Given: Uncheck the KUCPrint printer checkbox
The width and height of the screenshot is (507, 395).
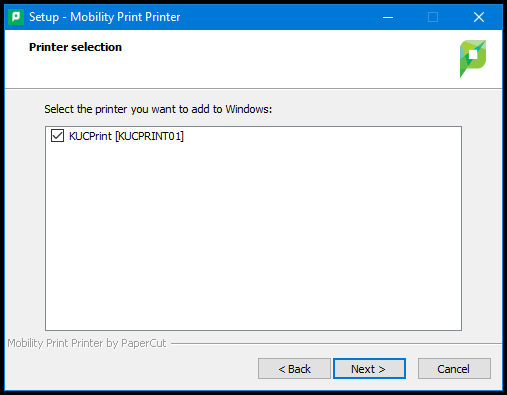Looking at the screenshot, I should [57, 136].
